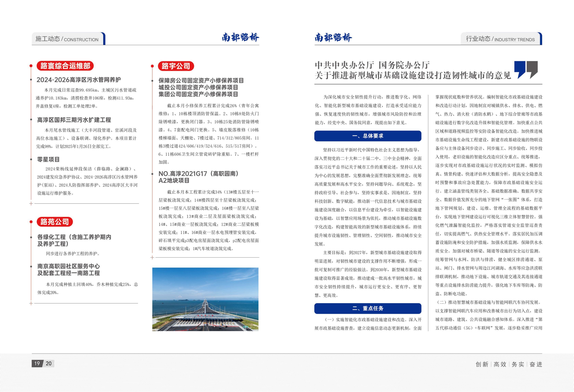The height and width of the screenshot is (392, 574).
Task: Click text （一）实施智能化市政基础设施建设和改造
Action: pos(366,320)
